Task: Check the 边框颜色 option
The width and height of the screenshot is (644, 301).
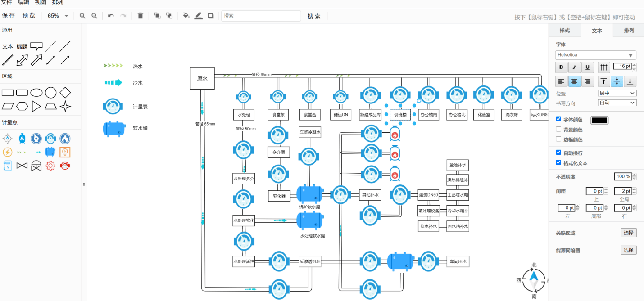Action: [x=559, y=139]
